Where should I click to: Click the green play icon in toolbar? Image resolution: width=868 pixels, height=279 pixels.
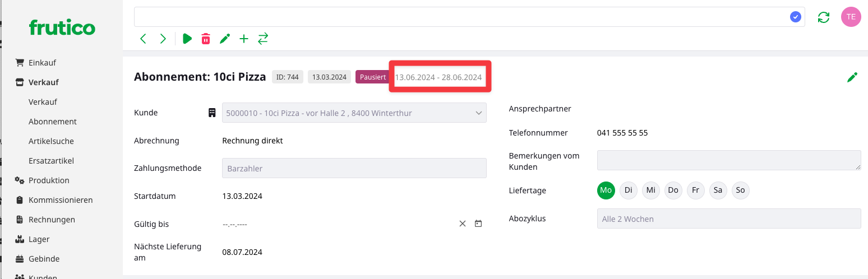point(187,39)
